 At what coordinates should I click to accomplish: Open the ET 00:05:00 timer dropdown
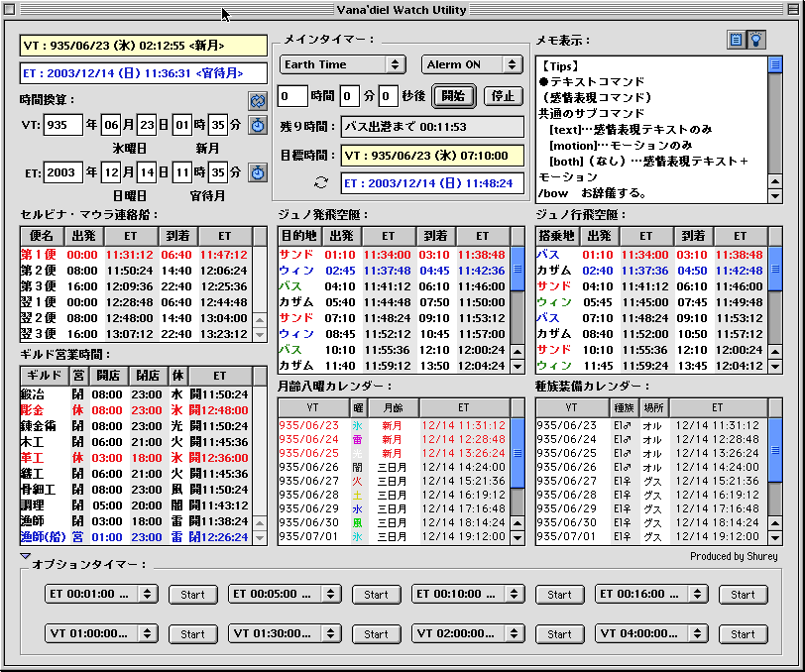pos(285,594)
